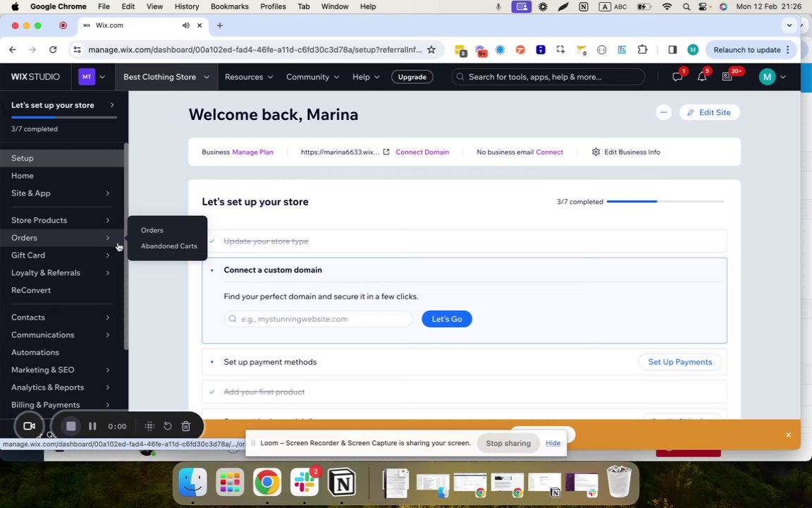This screenshot has height=508, width=812.
Task: Toggle Chrome side panel icon
Action: (672, 50)
